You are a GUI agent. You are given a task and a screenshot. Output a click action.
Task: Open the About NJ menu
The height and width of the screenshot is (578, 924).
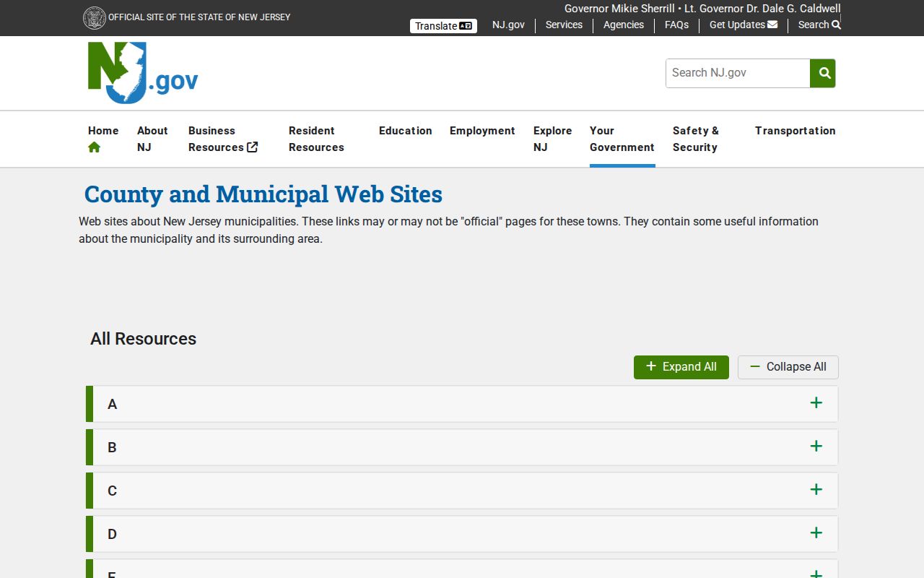pos(152,139)
